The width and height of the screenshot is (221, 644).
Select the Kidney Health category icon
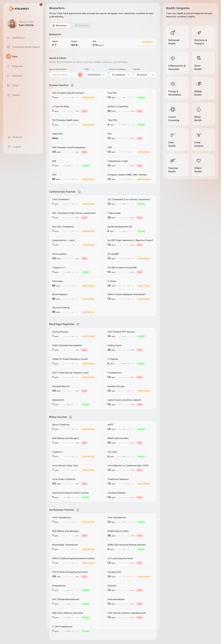point(199,84)
